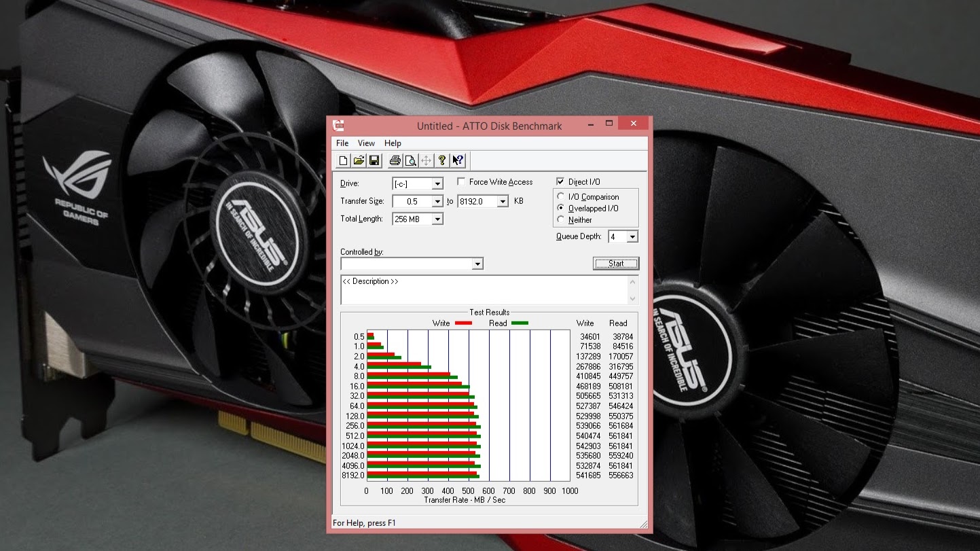Click the ATTO app icon in title bar
Screen dimensions: 980x551
click(338, 126)
